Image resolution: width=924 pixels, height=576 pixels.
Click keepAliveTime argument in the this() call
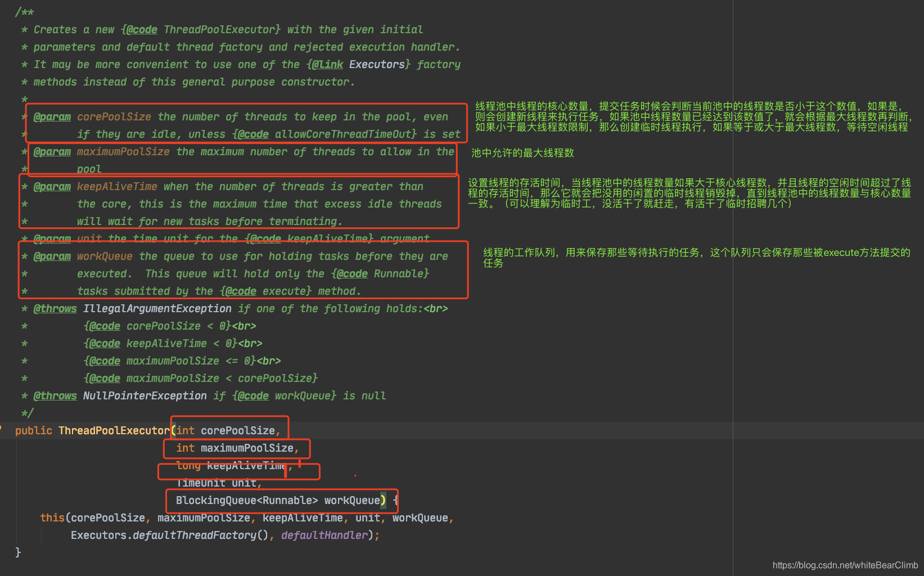[x=303, y=517]
